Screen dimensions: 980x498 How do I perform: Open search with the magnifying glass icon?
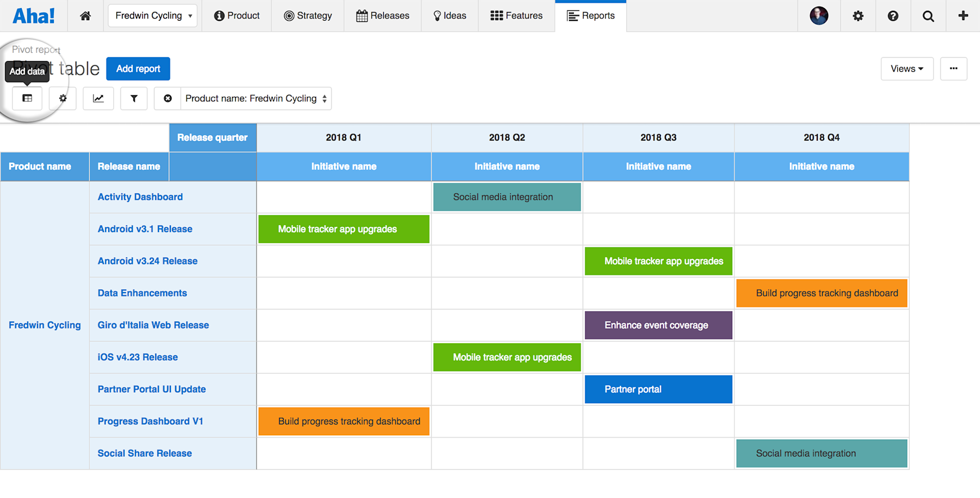point(928,16)
